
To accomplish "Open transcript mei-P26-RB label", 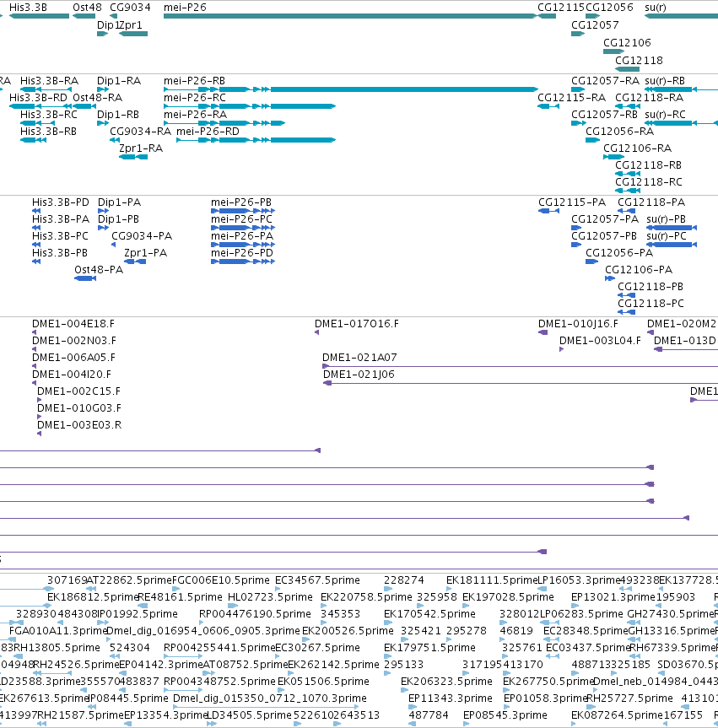I will click(194, 81).
